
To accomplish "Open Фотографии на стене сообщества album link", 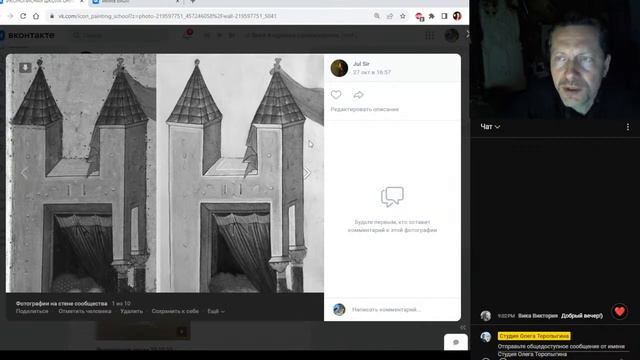I will pyautogui.click(x=62, y=303).
